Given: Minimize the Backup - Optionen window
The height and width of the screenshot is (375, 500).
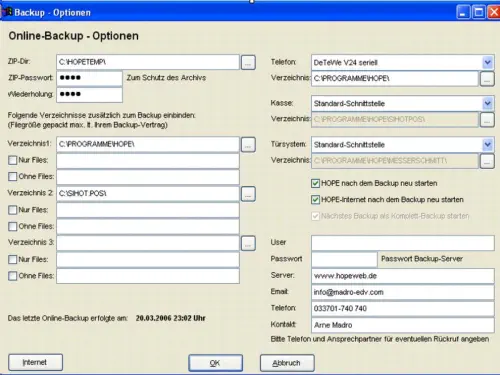Looking at the screenshot, I should (463, 12).
